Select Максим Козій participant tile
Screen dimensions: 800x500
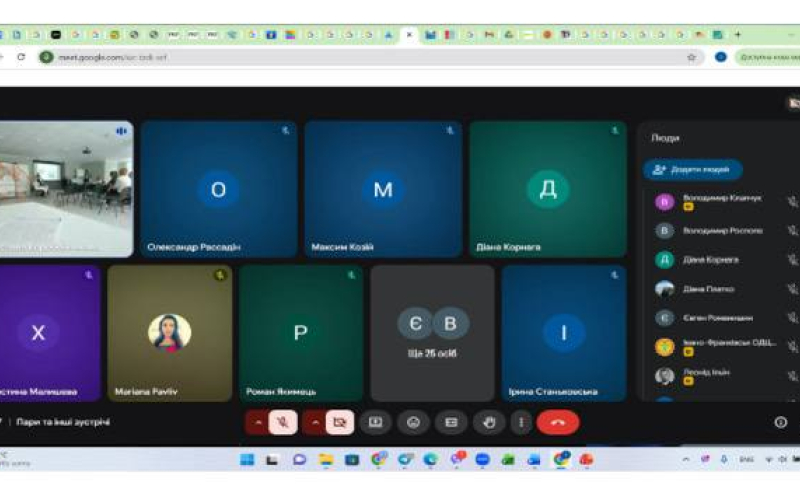383,189
